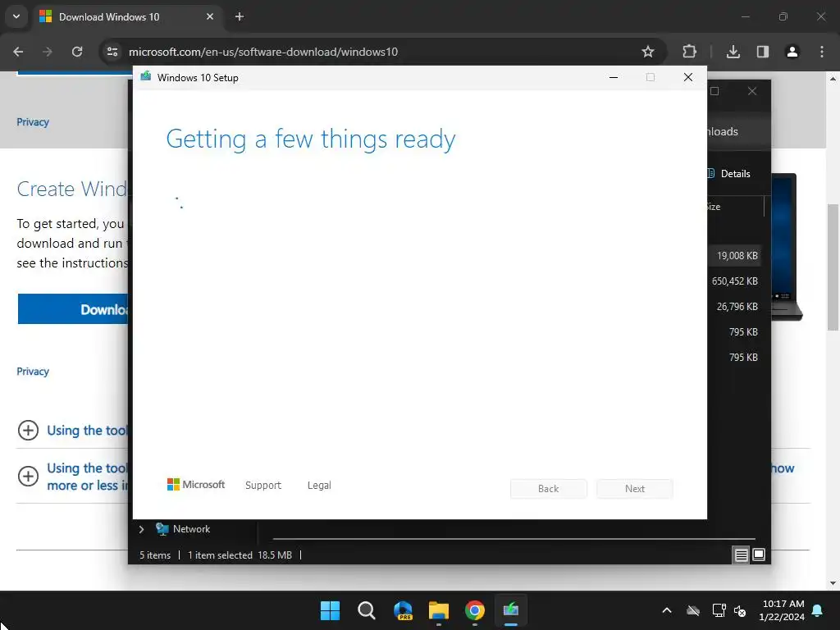Click the OneDrive cloud tray icon
The width and height of the screenshot is (840, 630).
click(693, 610)
